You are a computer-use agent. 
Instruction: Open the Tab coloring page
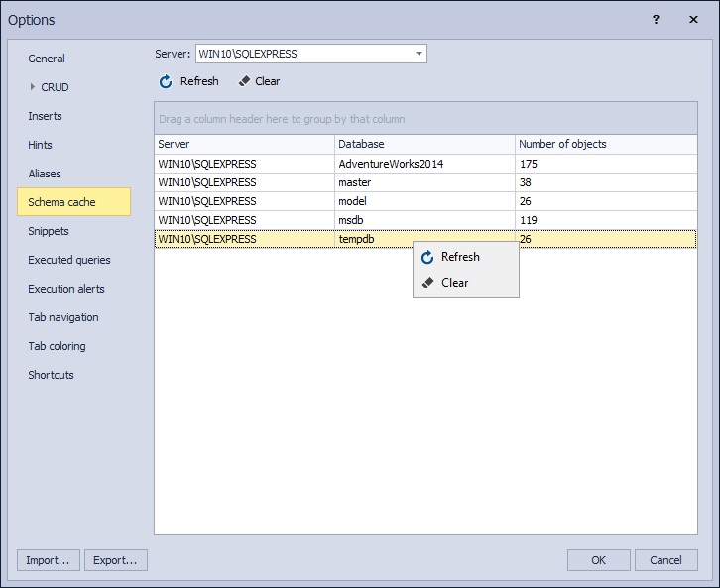57,346
